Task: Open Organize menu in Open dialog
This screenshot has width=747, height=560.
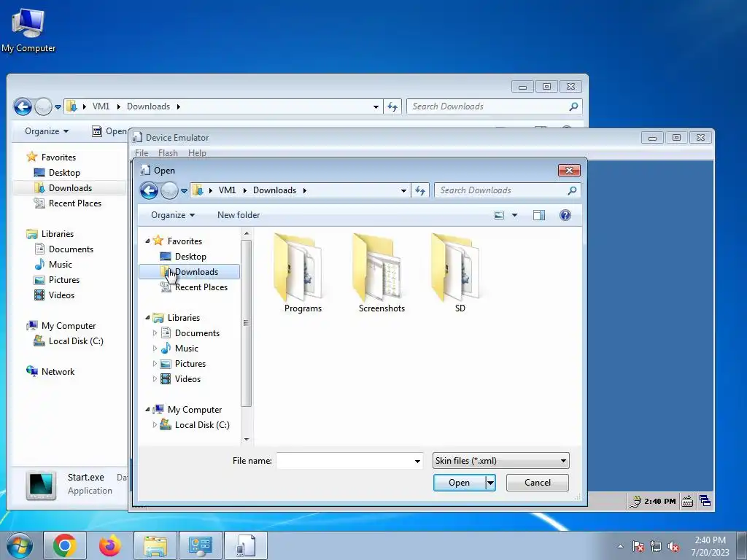Action: coord(172,215)
